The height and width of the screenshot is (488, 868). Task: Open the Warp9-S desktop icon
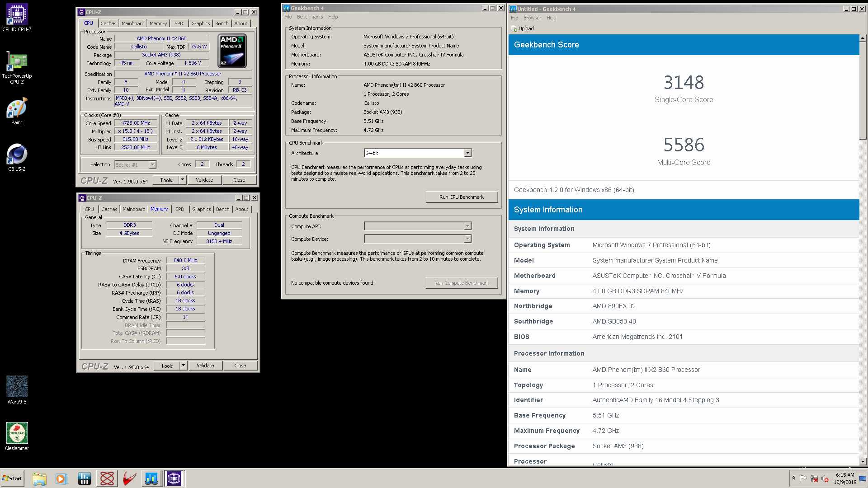pyautogui.click(x=17, y=390)
